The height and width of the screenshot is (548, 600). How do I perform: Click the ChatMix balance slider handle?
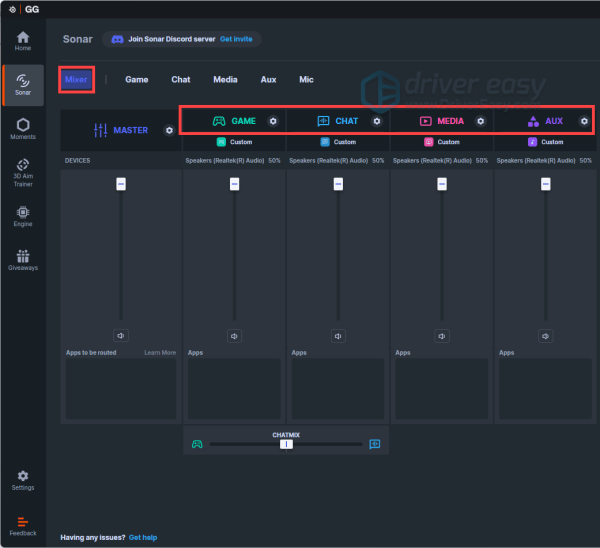286,444
